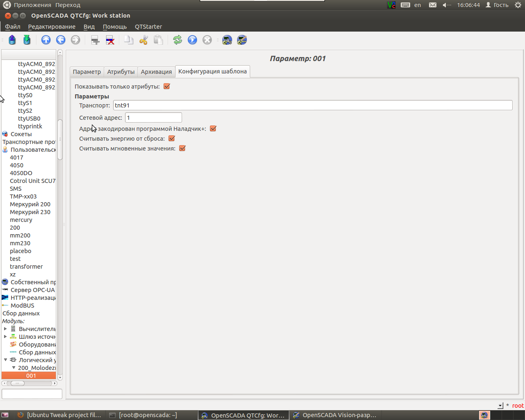
Task: Click the Транспорт input field
Action: tap(313, 105)
